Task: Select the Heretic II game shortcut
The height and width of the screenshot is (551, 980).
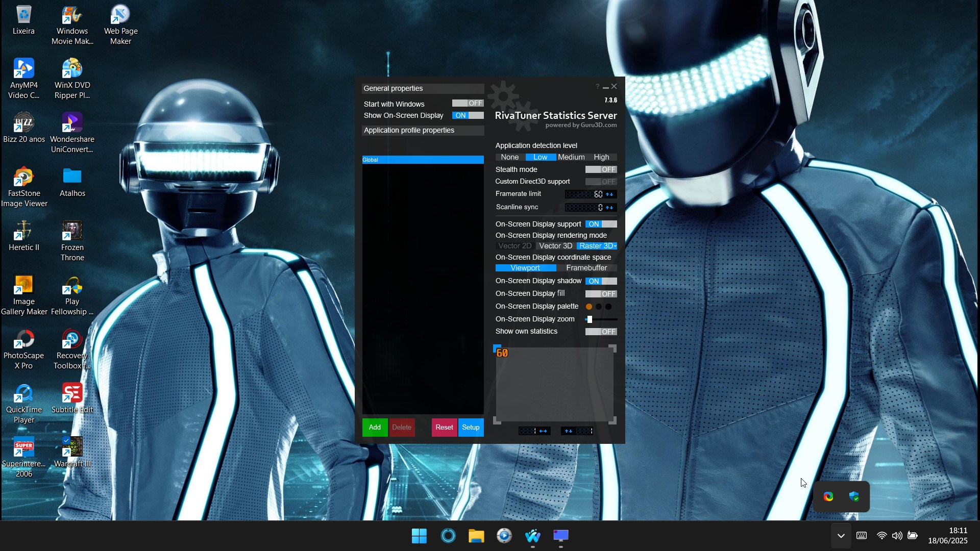Action: pos(23,236)
